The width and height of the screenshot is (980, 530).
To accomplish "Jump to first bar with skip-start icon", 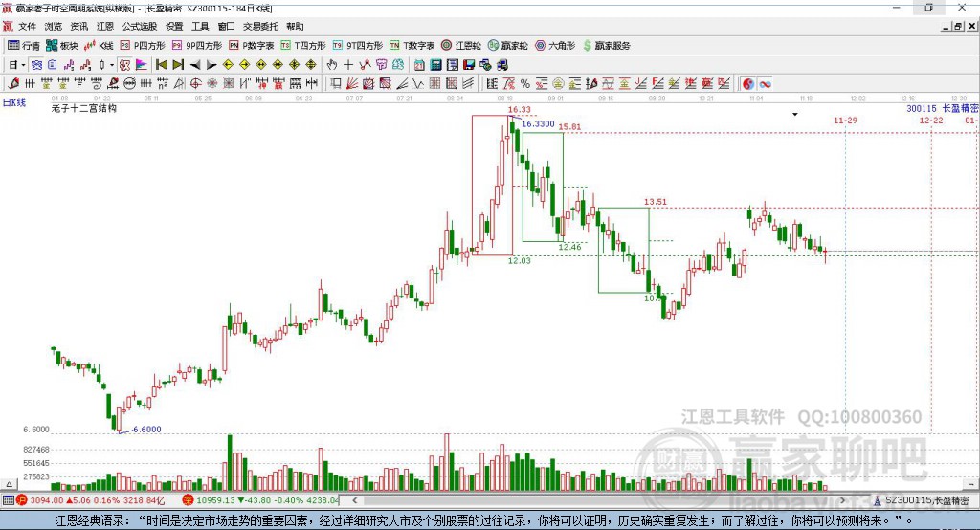I will pos(161,65).
